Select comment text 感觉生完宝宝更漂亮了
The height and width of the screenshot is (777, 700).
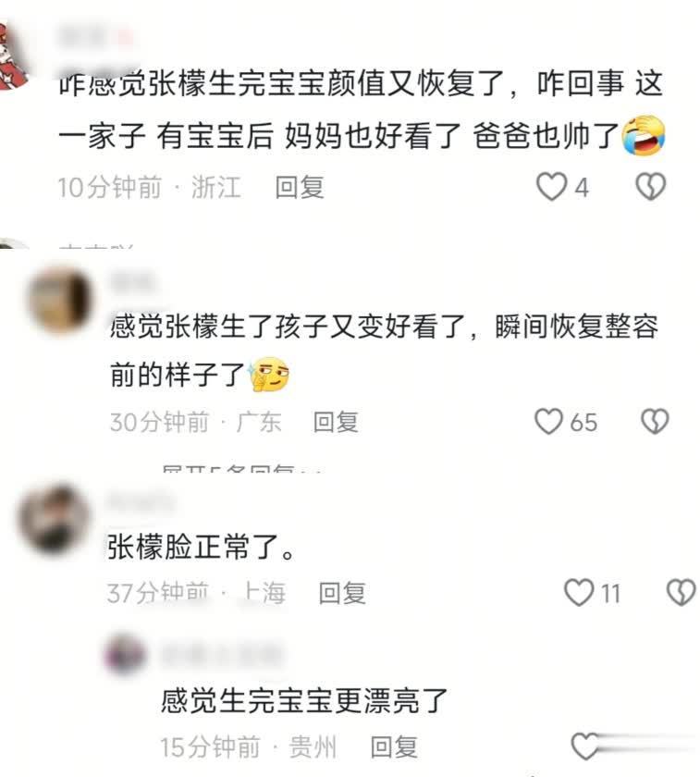click(304, 701)
